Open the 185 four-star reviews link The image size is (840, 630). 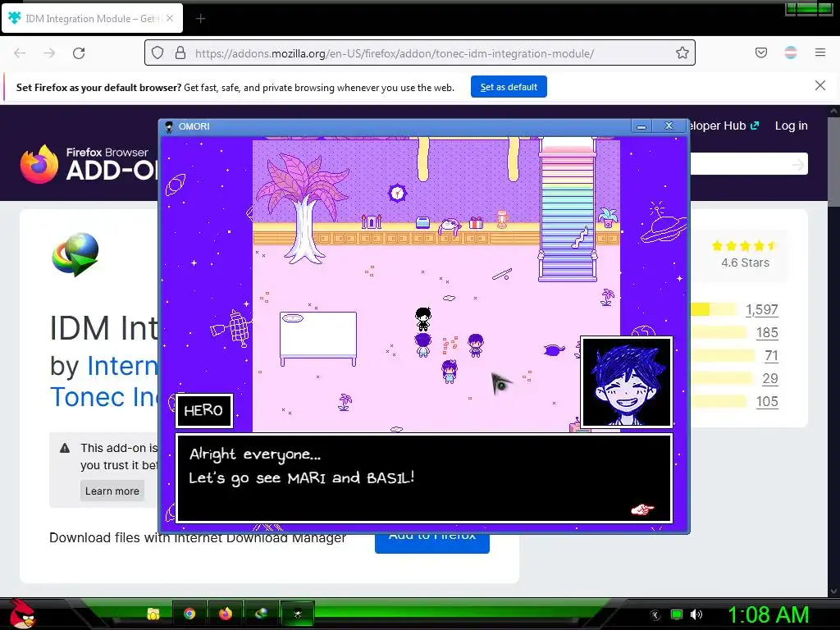767,333
